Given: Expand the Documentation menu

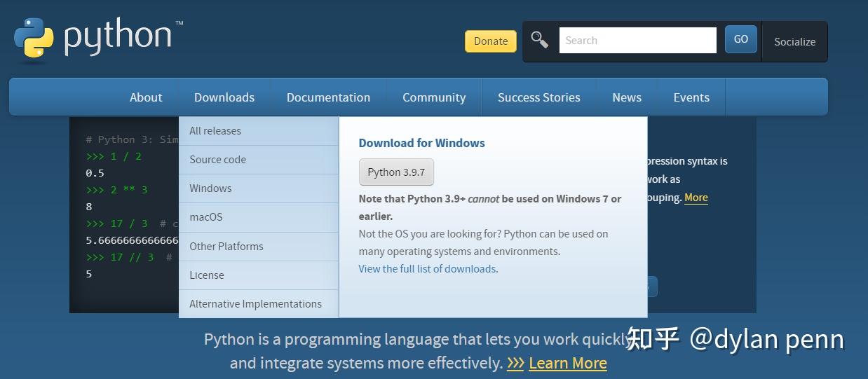Looking at the screenshot, I should [x=328, y=97].
